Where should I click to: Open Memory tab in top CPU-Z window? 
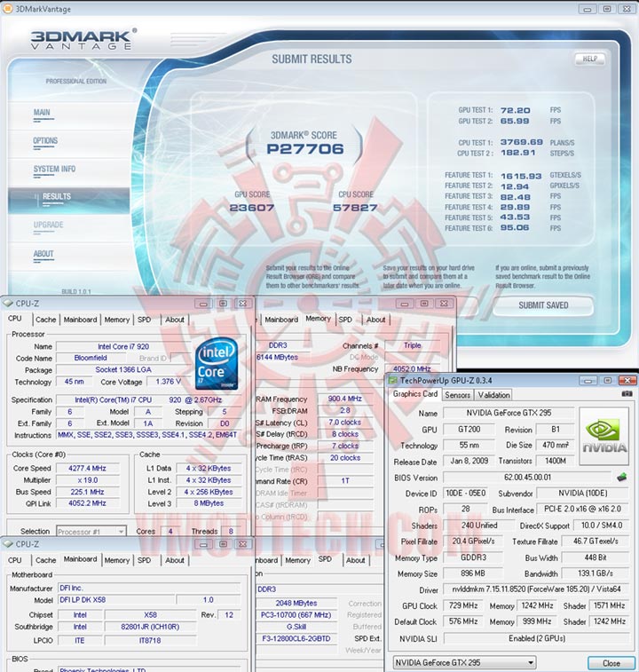(x=117, y=320)
